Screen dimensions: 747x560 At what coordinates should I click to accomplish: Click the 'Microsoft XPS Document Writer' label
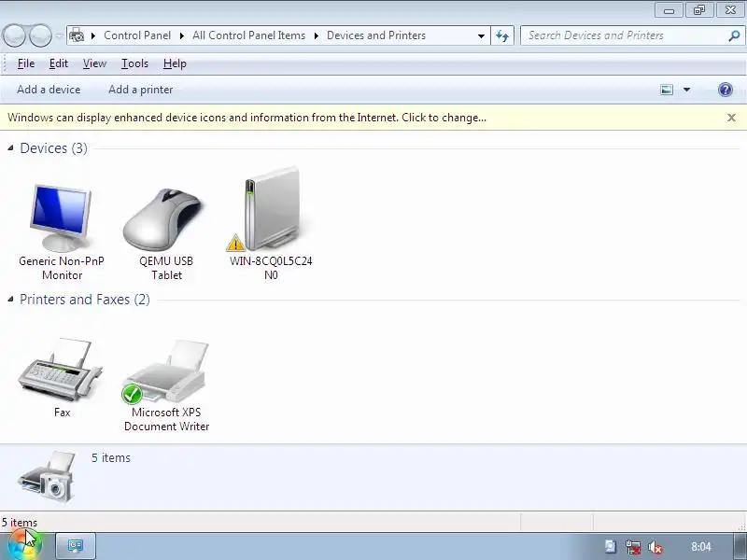[166, 419]
